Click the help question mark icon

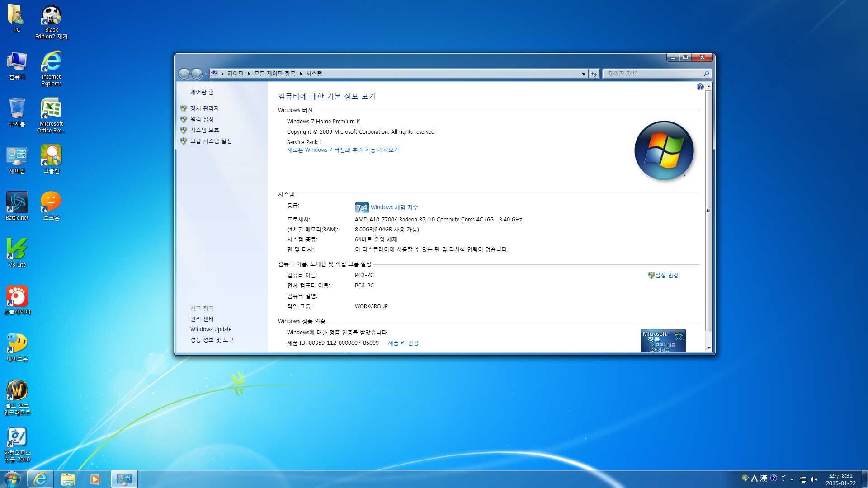[x=700, y=87]
